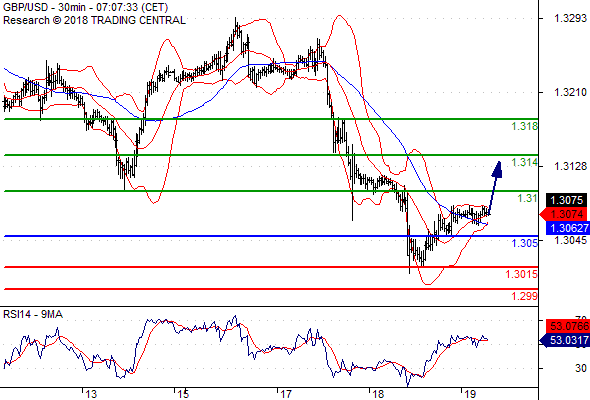The width and height of the screenshot is (590, 400).
Task: Click the blue 1.30627 moving average tag
Action: point(567,228)
